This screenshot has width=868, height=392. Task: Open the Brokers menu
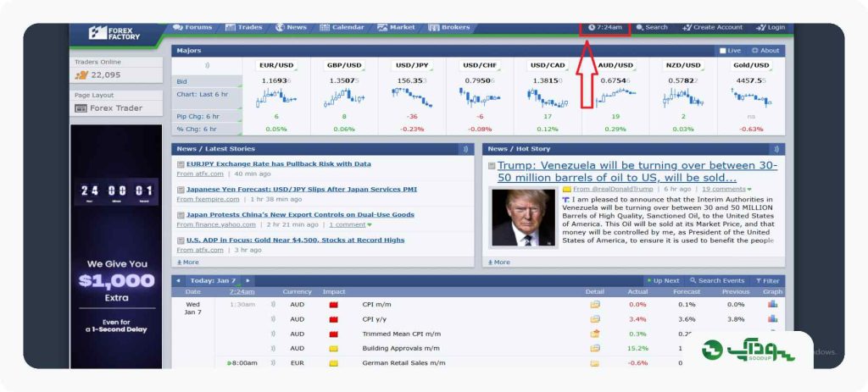pyautogui.click(x=449, y=27)
